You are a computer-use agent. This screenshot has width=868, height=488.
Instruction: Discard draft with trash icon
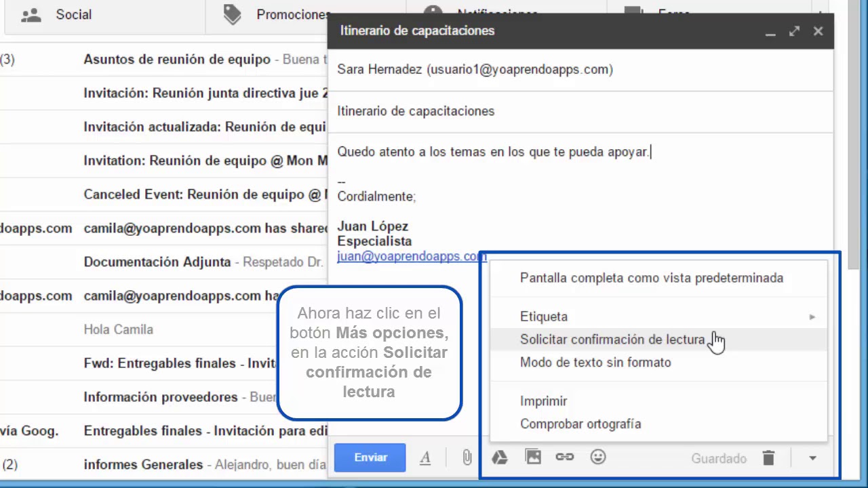768,458
